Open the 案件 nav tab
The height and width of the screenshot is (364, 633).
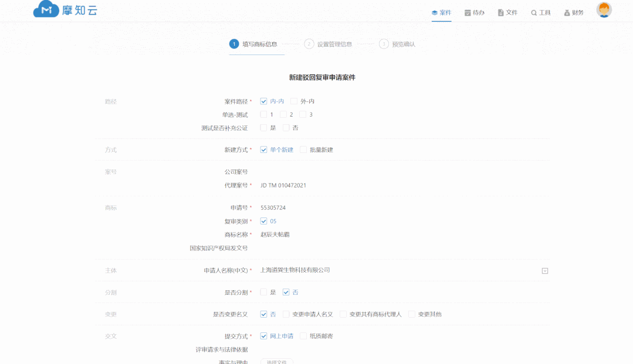[x=441, y=13]
